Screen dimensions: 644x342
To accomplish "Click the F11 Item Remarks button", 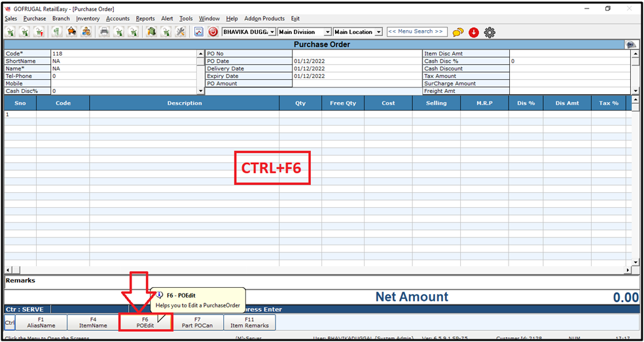I will pyautogui.click(x=249, y=322).
